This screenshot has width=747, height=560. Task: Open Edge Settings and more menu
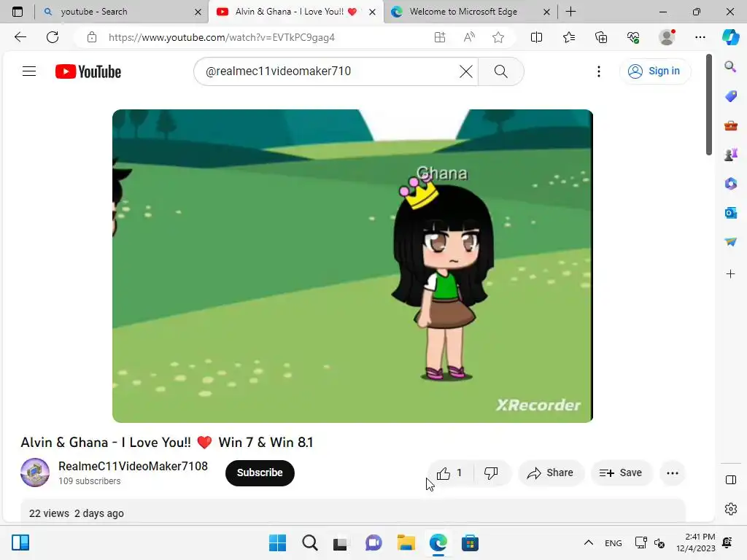point(700,37)
